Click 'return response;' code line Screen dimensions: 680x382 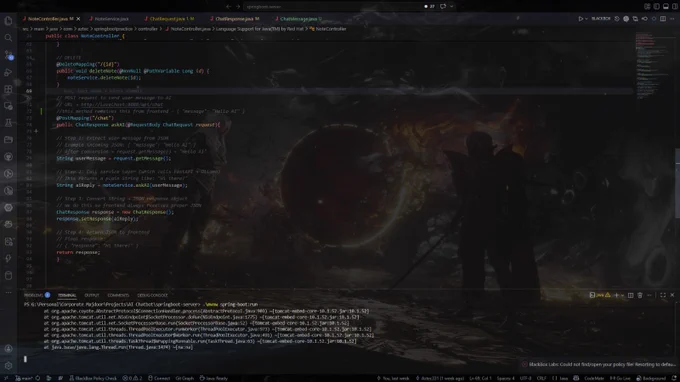point(78,252)
